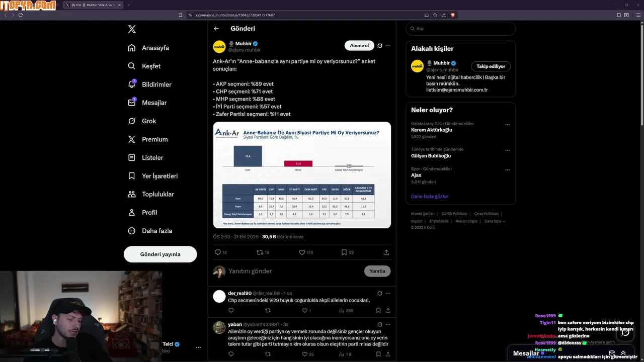Open options for the Kerem Aktürkoğlu trend

point(508,125)
